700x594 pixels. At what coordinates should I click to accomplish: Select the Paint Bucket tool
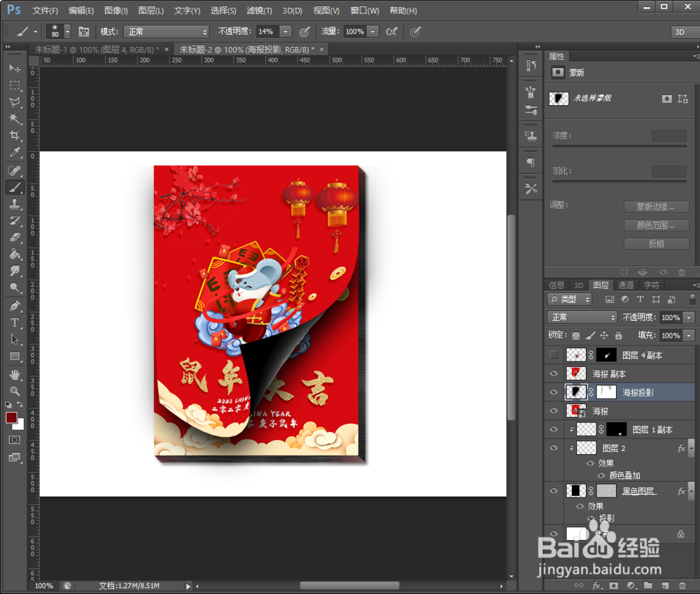point(15,254)
